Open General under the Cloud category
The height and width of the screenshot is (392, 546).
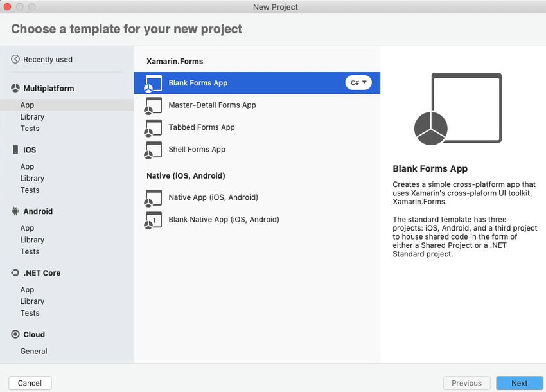[x=33, y=351]
